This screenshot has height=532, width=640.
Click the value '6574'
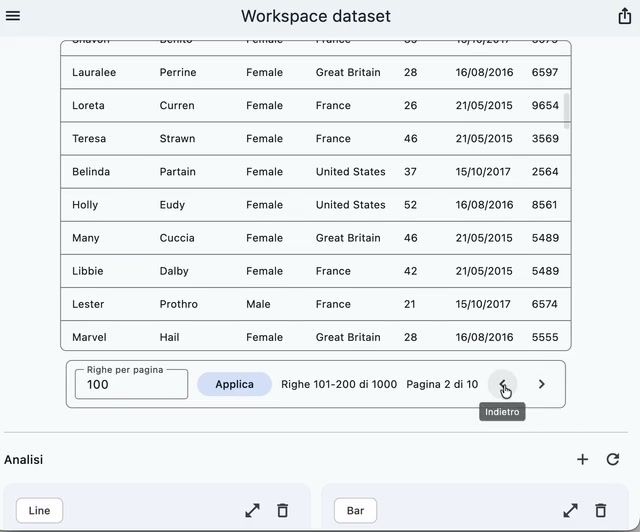544,304
